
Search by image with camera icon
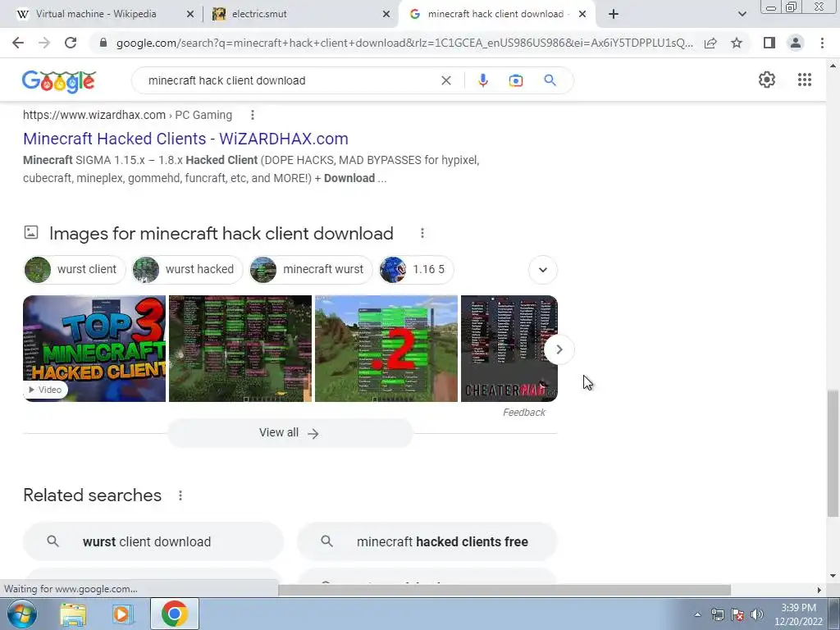(515, 80)
